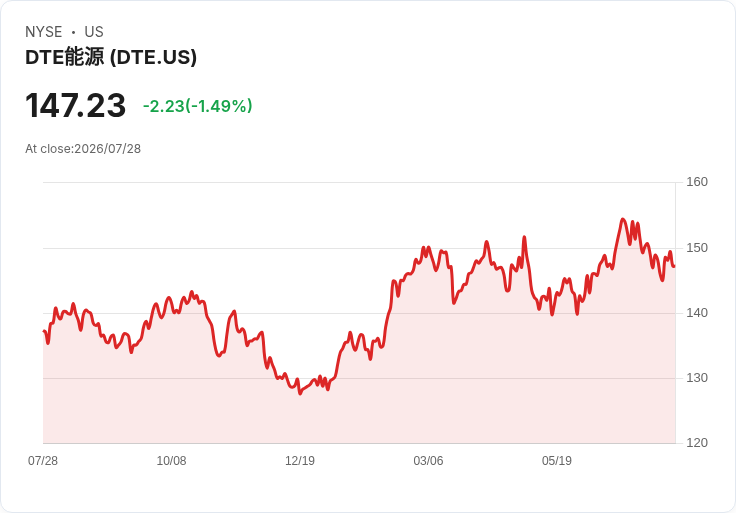
Task: Click the 160 price axis label
Action: (697, 182)
